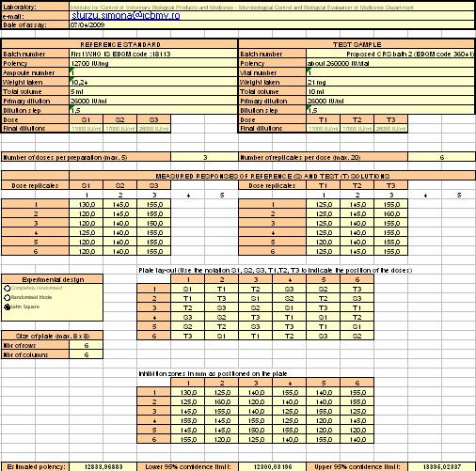The width and height of the screenshot is (476, 471).
Task: Select the T2 dose header in test sample
Action: tap(357, 119)
